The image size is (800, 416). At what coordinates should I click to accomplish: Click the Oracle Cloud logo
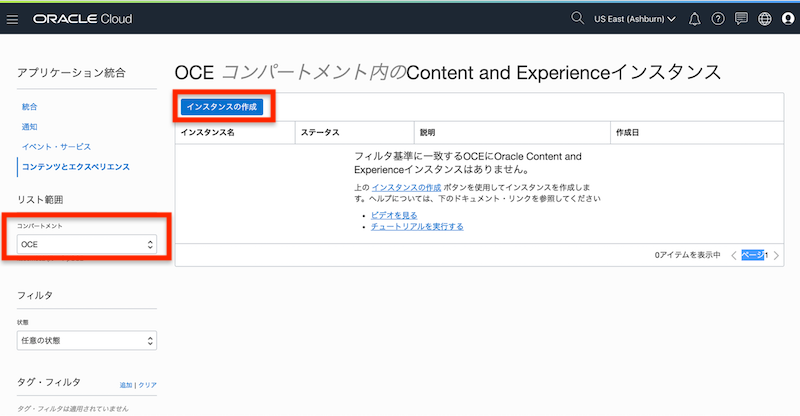pos(82,19)
